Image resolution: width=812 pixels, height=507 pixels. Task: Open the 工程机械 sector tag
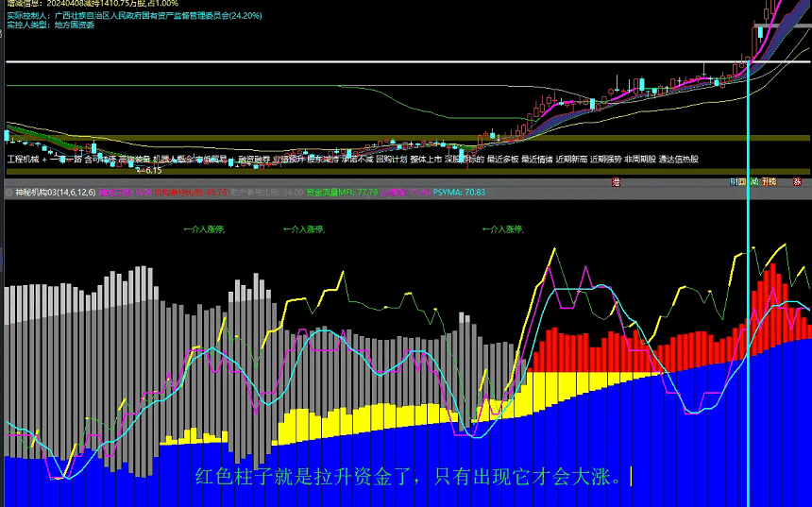click(x=25, y=160)
